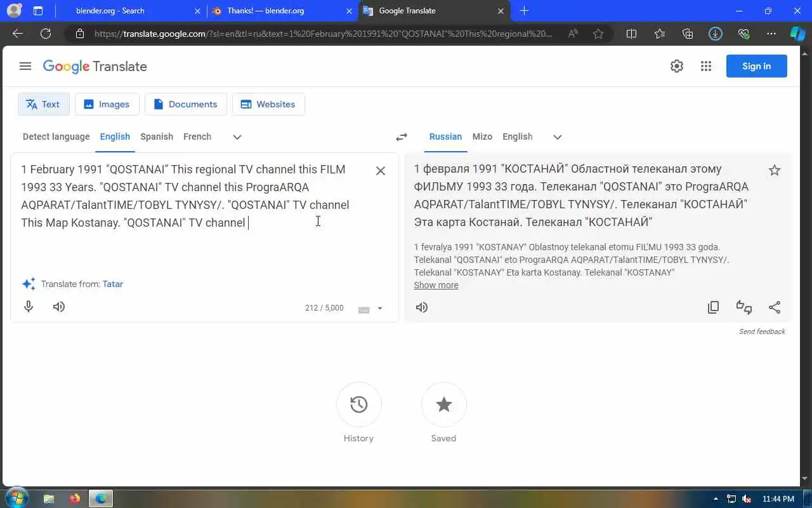Viewport: 812px width, 508px height.
Task: Translate from Tatar suggestion link
Action: (x=113, y=284)
